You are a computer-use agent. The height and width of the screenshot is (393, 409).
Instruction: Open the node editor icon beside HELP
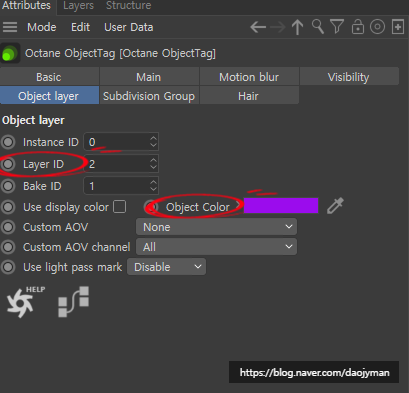(74, 302)
